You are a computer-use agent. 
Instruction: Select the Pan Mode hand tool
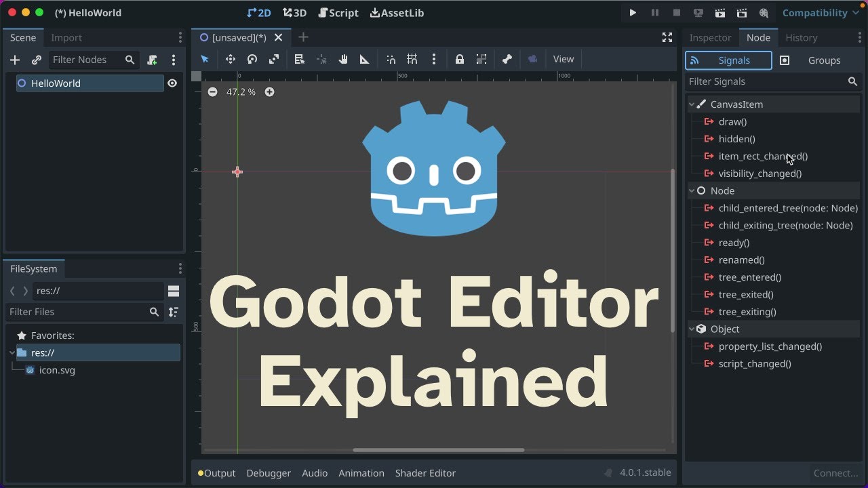click(343, 60)
